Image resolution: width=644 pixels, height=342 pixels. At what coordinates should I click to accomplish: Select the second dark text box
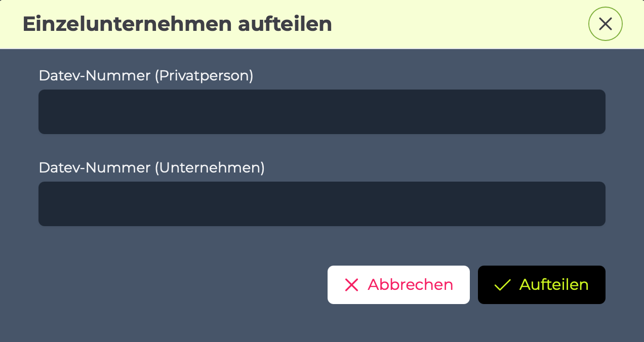click(x=322, y=204)
